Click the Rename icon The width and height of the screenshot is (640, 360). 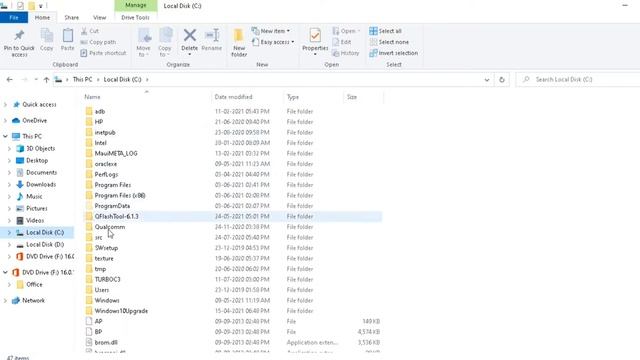[x=212, y=36]
